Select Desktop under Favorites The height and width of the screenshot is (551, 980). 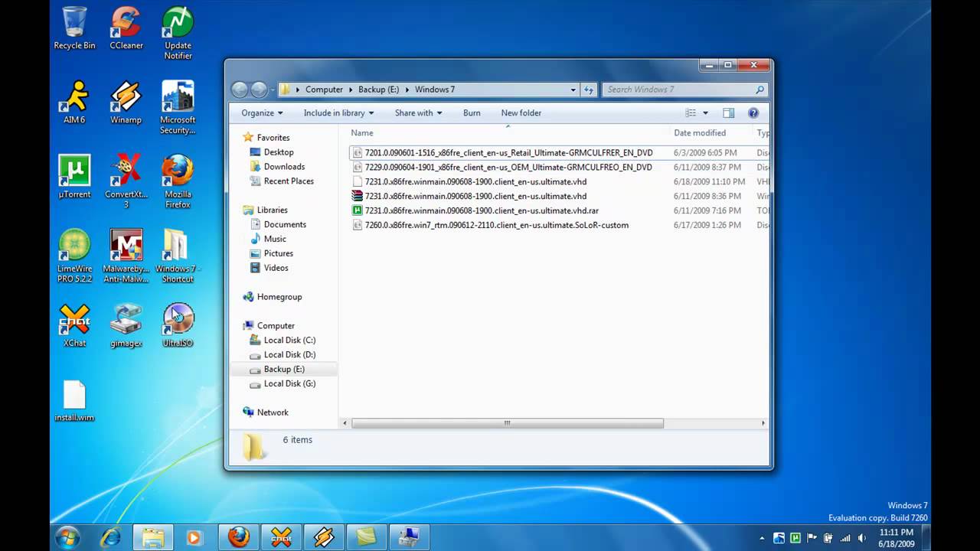[279, 152]
